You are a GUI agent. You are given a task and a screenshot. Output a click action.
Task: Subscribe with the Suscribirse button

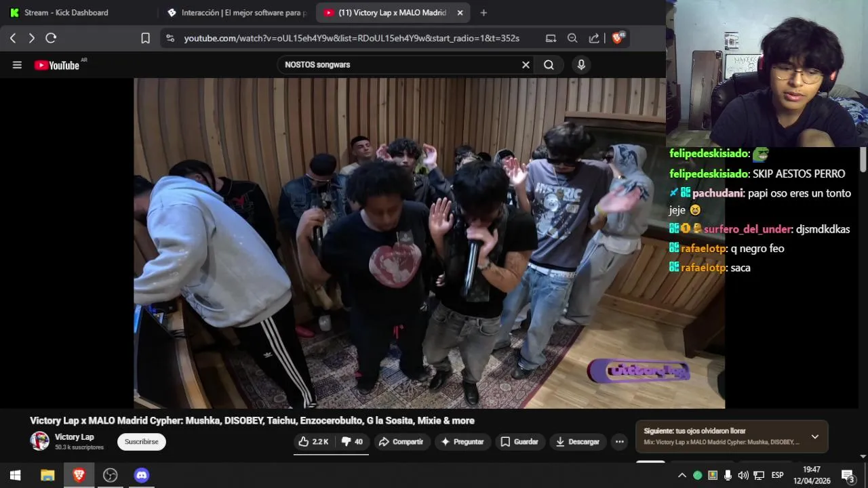click(x=141, y=442)
